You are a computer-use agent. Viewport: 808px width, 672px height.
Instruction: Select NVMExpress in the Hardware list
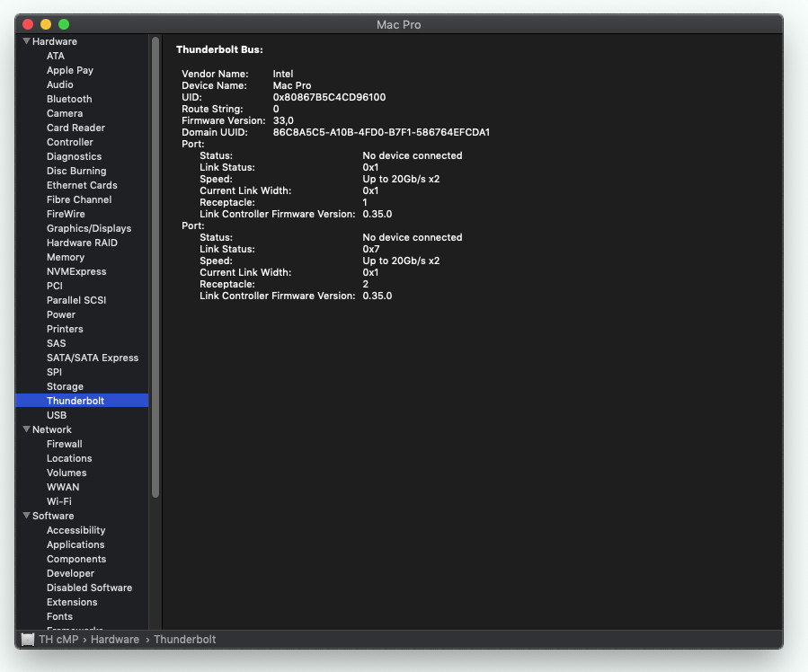point(76,271)
